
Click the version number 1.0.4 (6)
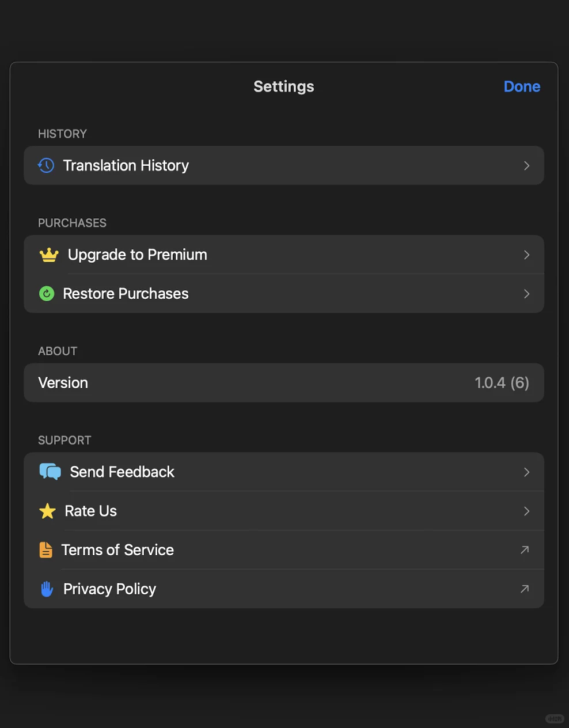coord(502,383)
